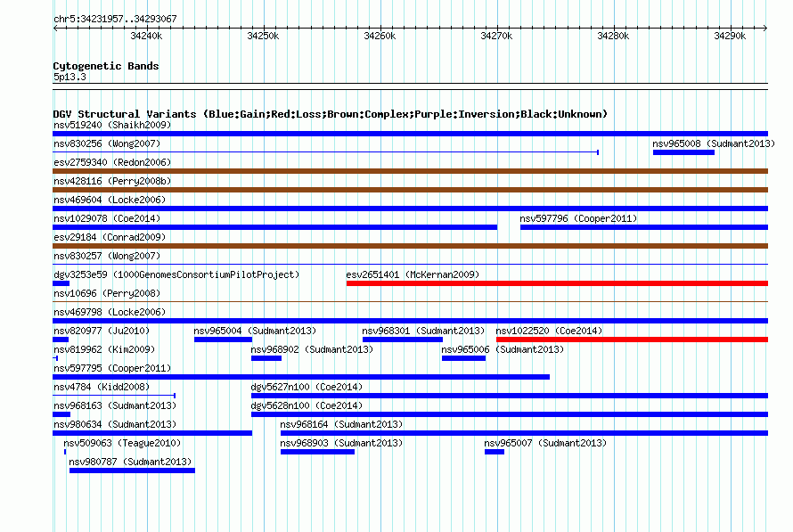The image size is (793, 532).
Task: Click the blue bar under nsv968902
Action: click(266, 358)
